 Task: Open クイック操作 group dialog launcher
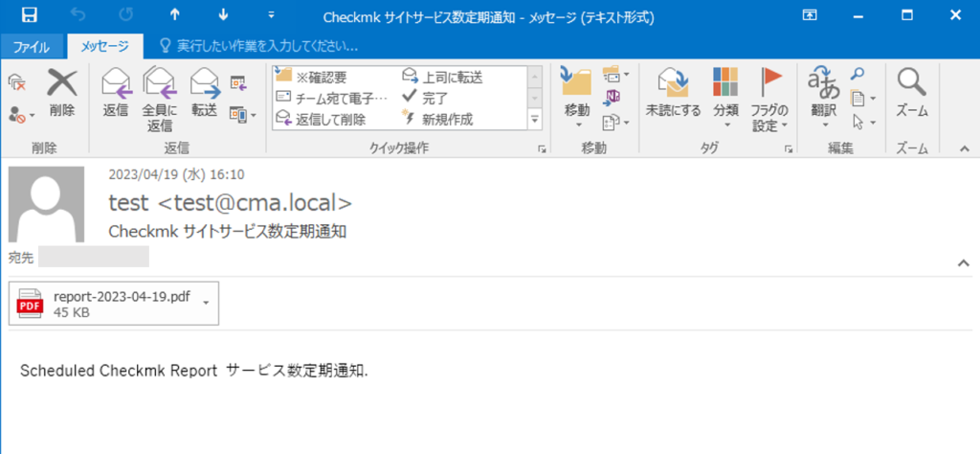coord(543,148)
